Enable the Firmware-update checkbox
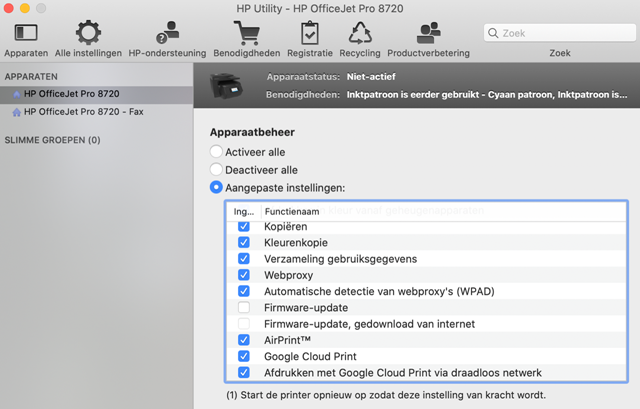The width and height of the screenshot is (640, 409). (244, 307)
